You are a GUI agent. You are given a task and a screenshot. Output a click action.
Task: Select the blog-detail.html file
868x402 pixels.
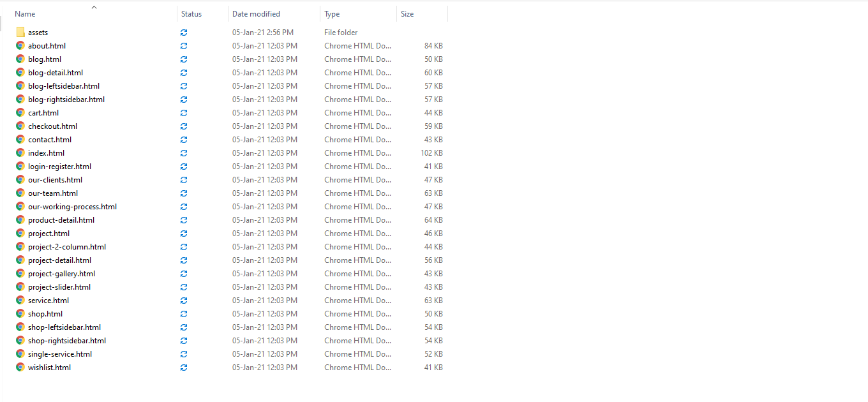coord(56,73)
